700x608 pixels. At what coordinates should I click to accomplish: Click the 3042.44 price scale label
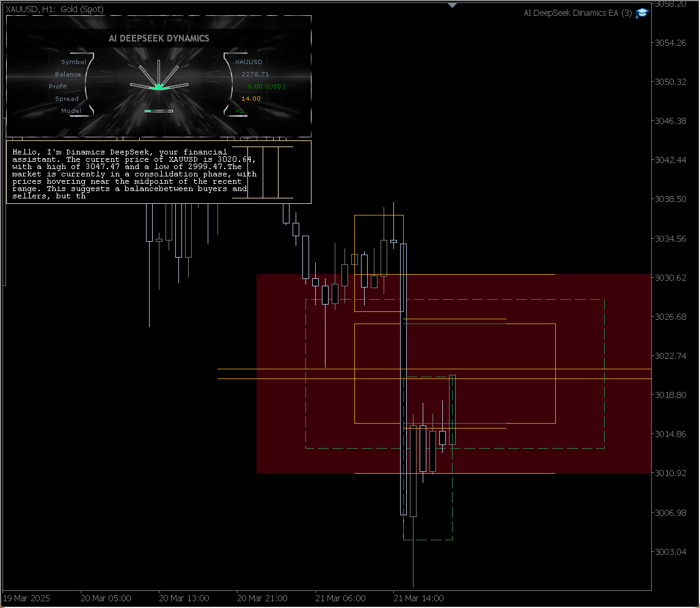[671, 160]
